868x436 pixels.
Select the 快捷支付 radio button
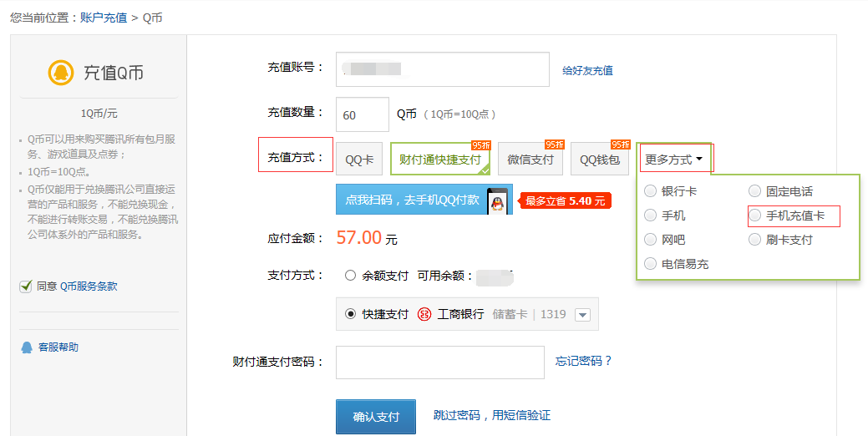350,314
